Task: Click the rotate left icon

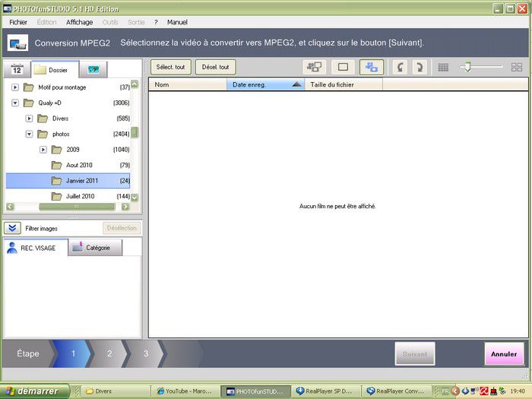Action: [x=399, y=68]
